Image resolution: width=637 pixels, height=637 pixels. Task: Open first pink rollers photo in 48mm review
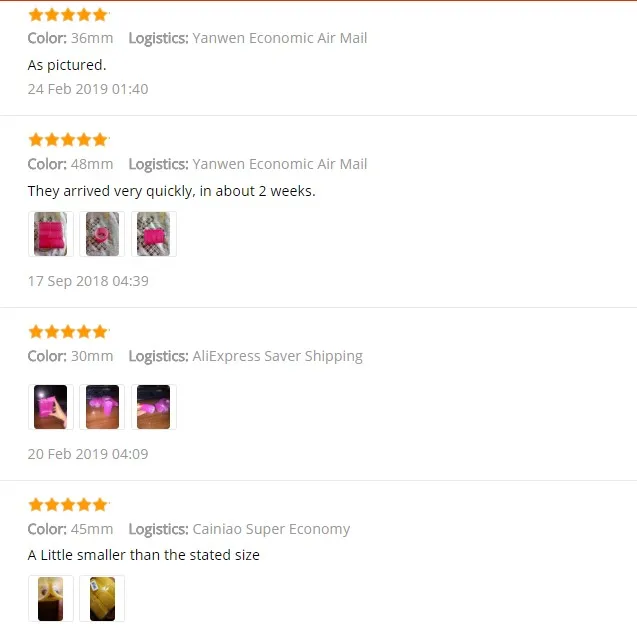point(51,234)
